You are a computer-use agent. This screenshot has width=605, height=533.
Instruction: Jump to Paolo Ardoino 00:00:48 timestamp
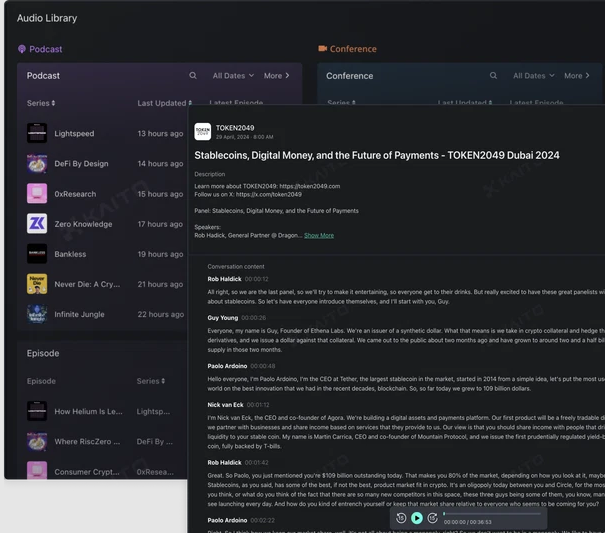(x=262, y=366)
